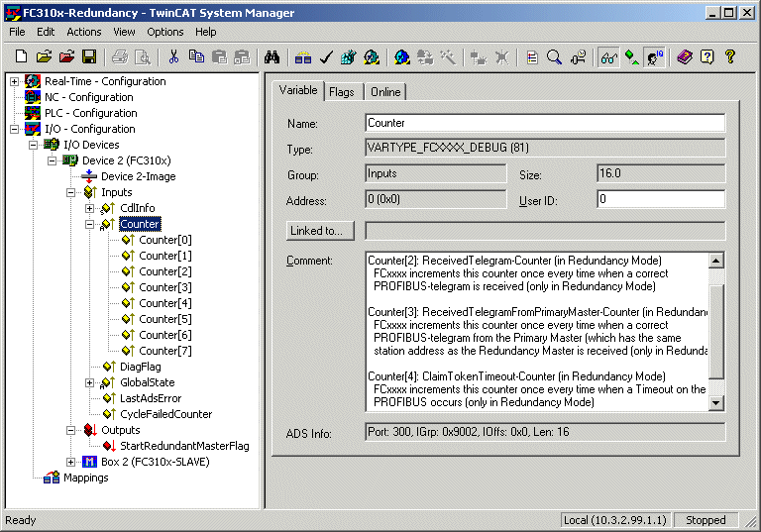This screenshot has width=761, height=532.
Task: Select Counter[0] in the tree
Action: [165, 241]
